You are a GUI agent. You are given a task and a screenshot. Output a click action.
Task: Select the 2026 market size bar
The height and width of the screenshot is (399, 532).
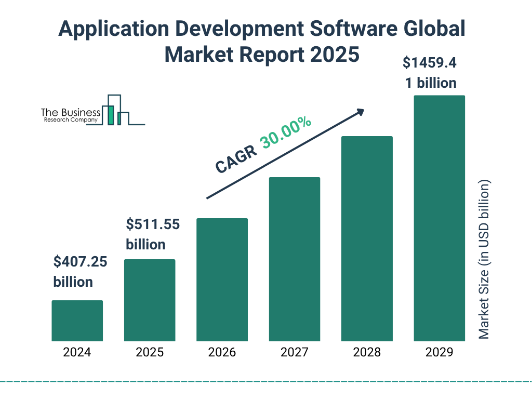222,280
